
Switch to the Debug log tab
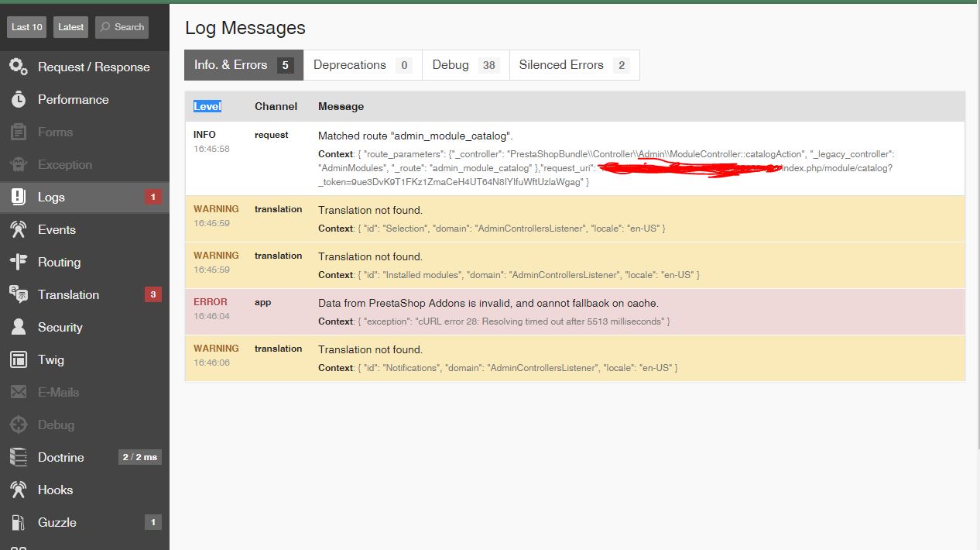pos(466,65)
